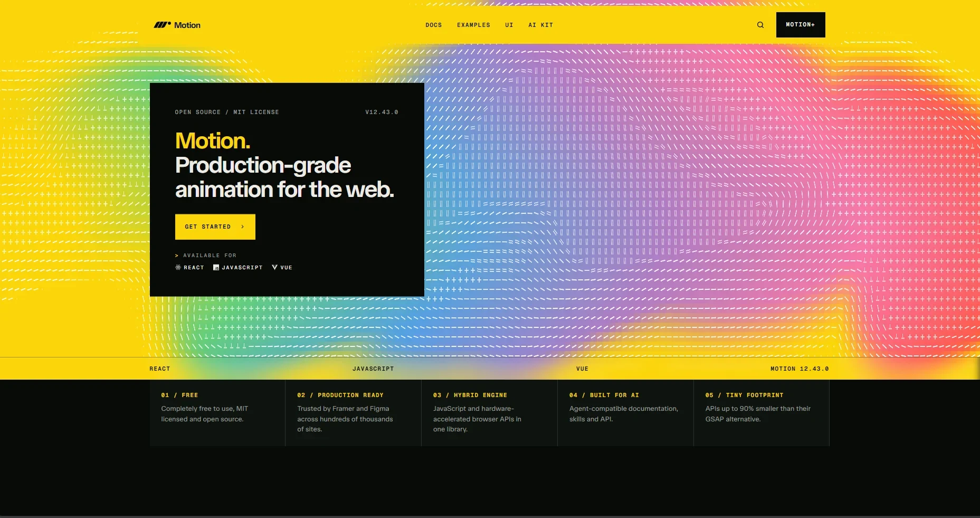This screenshot has width=980, height=518.
Task: Click the AVAILABLE FOR label
Action: [x=210, y=255]
